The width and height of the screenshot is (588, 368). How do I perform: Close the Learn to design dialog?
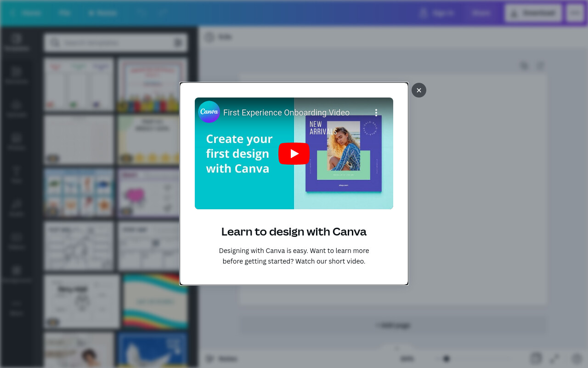pos(419,90)
